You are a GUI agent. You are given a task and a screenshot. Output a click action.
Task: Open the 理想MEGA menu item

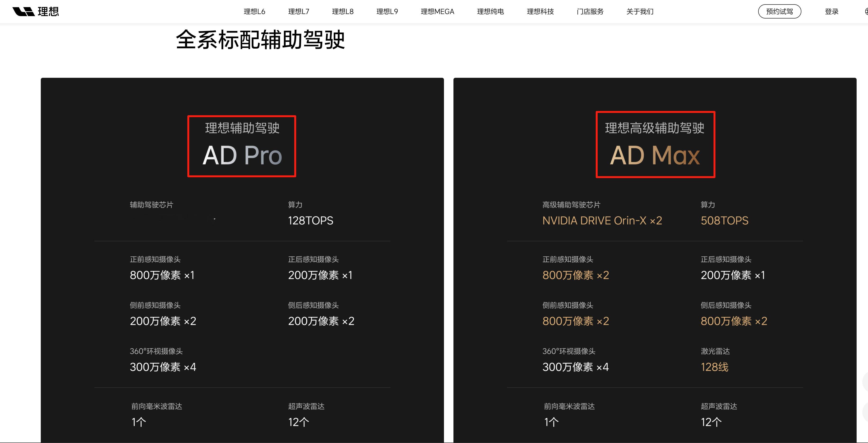coord(437,11)
